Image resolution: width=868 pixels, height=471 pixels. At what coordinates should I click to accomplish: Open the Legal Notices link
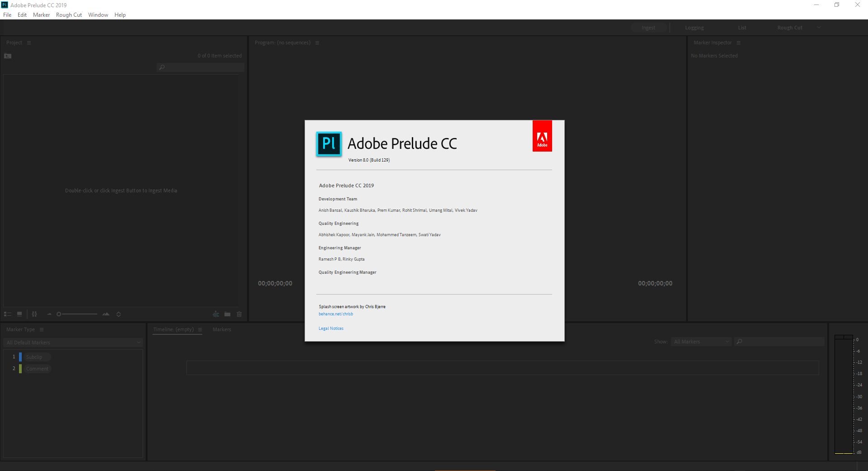pos(331,328)
